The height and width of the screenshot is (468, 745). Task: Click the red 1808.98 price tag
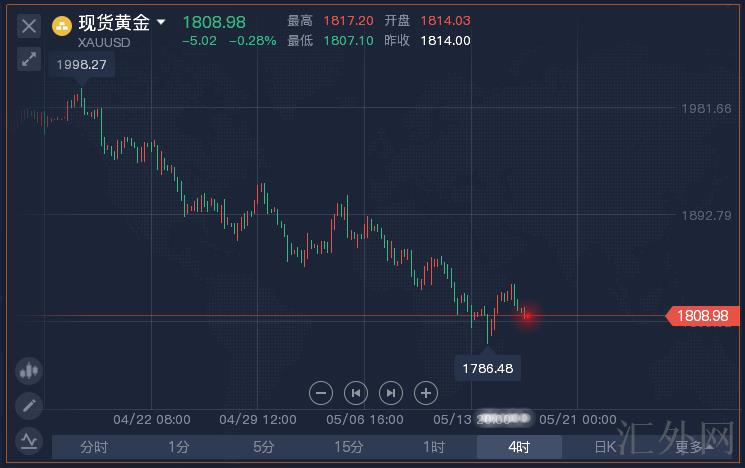702,316
